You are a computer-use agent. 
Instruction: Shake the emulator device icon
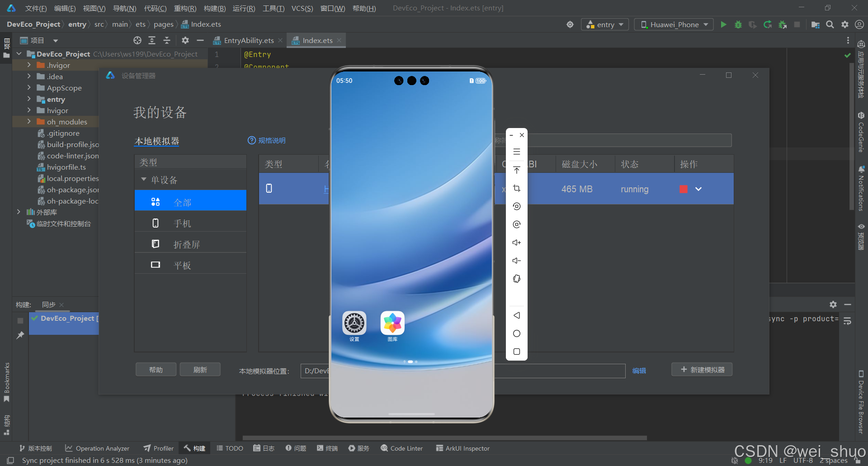pyautogui.click(x=517, y=279)
